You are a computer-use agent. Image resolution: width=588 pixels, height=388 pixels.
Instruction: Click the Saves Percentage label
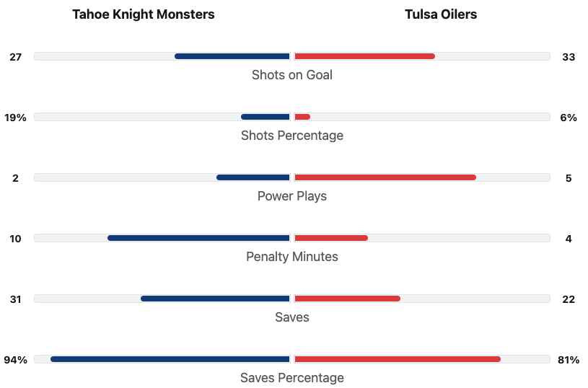pos(292,378)
